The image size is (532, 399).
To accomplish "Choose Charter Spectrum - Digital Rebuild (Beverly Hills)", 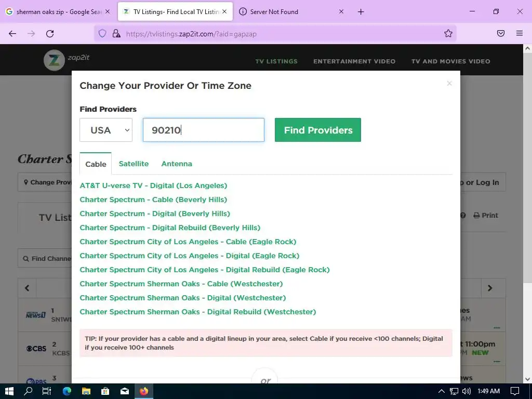I will click(x=170, y=228).
